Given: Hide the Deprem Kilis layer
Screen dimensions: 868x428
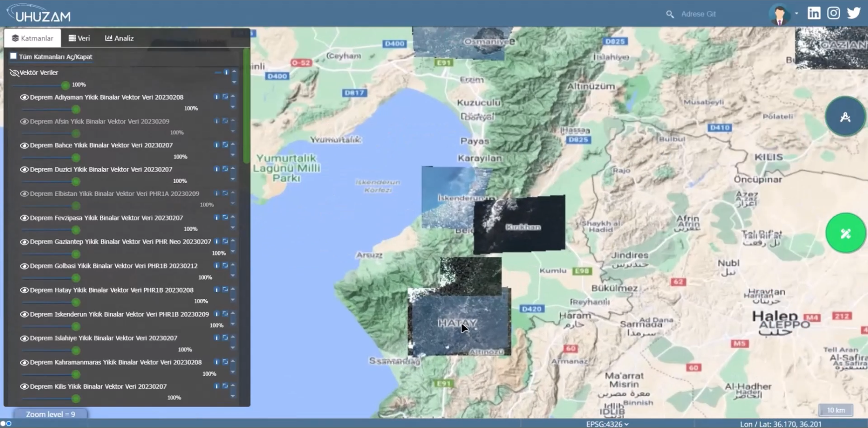Looking at the screenshot, I should tap(24, 386).
